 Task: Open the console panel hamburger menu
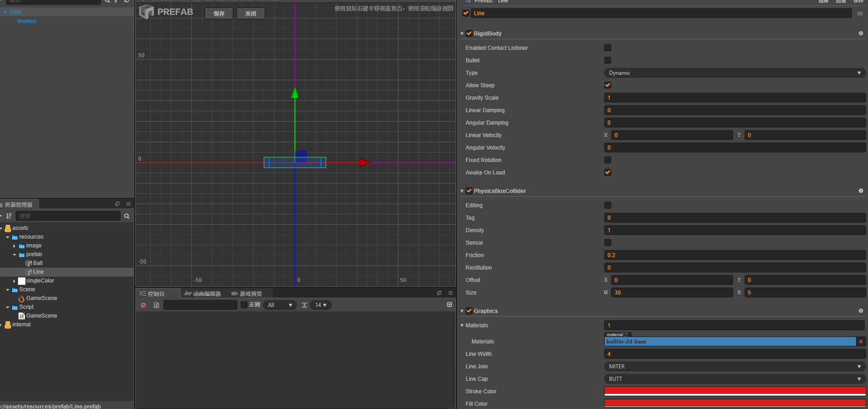(x=450, y=293)
